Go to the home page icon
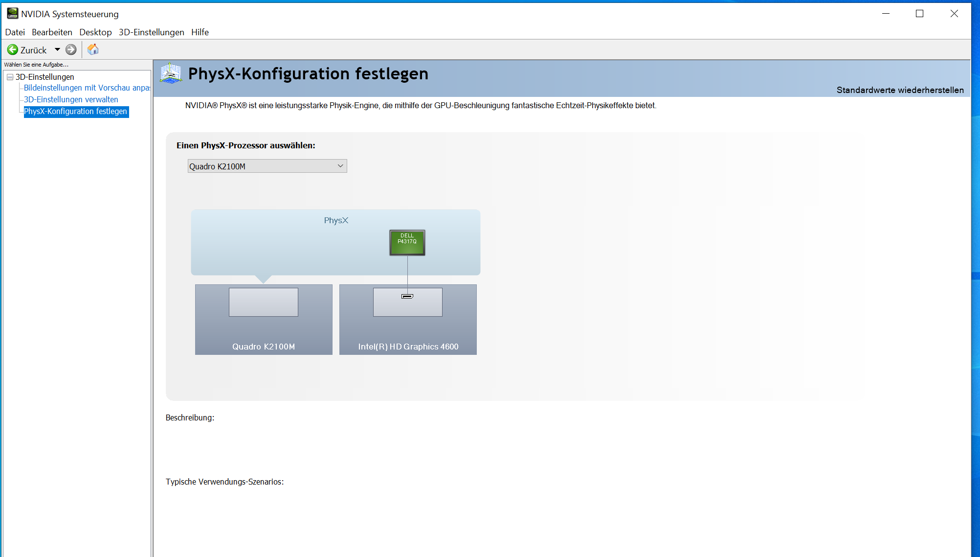The width and height of the screenshot is (980, 557). pyautogui.click(x=93, y=49)
